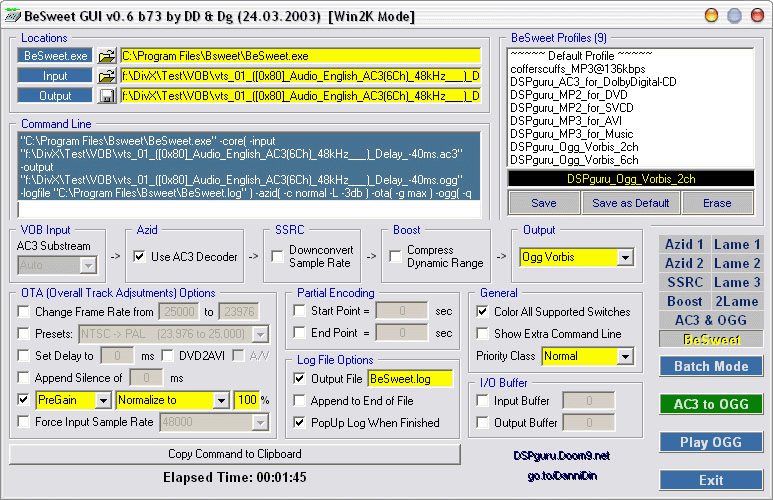The image size is (773, 500).
Task: Click the Play OGG button
Action: pyautogui.click(x=711, y=442)
